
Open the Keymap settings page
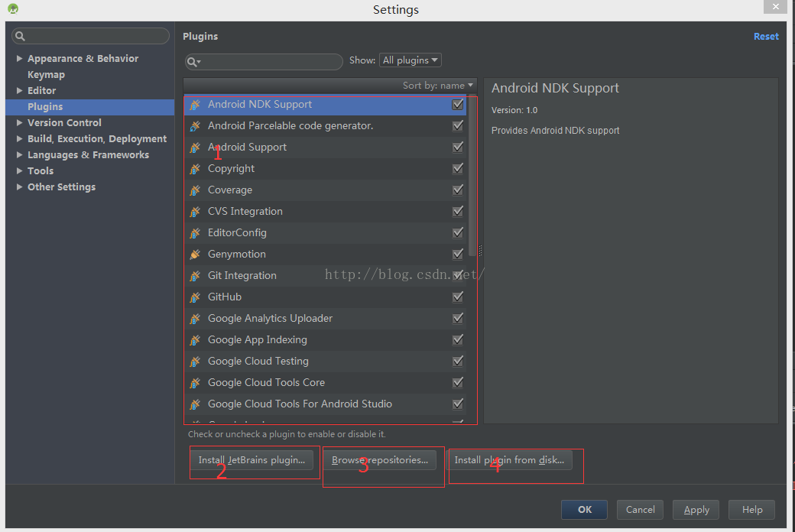pos(46,75)
